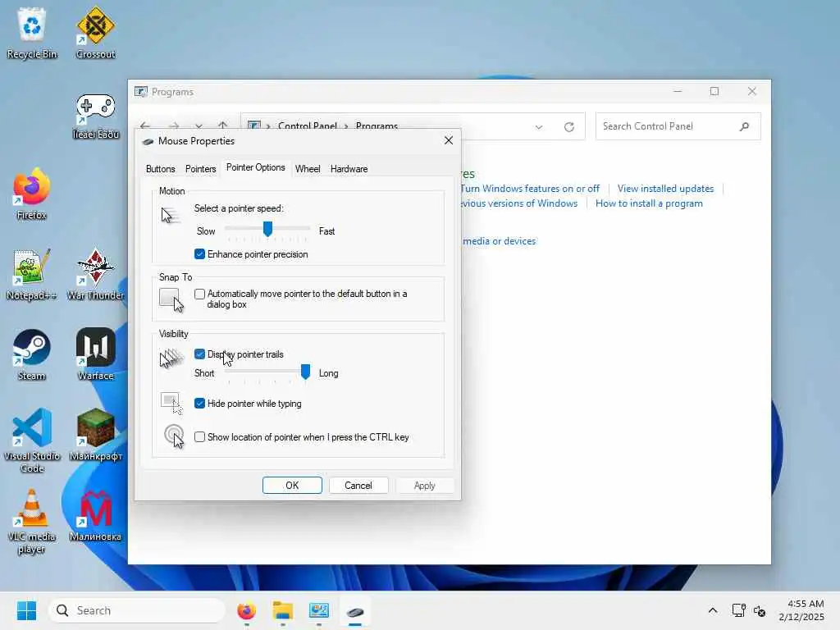Open Notepad++ desktop shortcut

pyautogui.click(x=32, y=274)
